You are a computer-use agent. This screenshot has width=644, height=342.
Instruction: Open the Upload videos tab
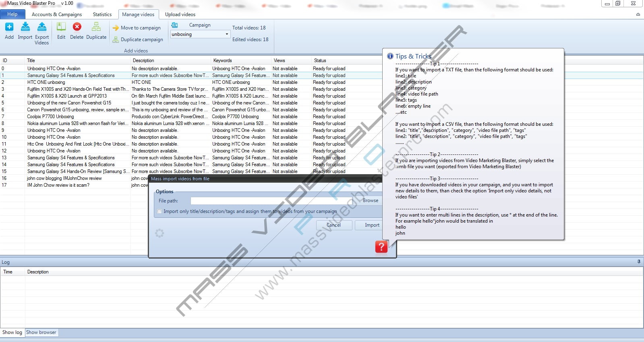coord(180,15)
